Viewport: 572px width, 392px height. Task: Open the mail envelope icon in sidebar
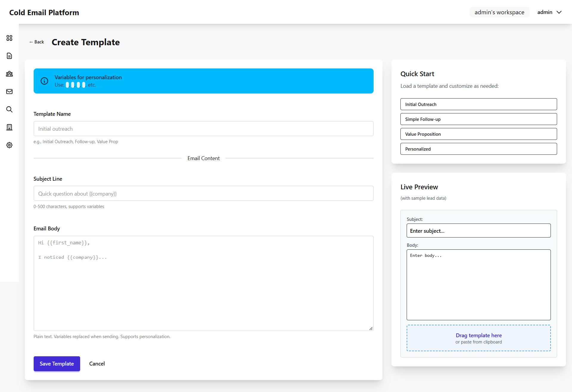click(x=9, y=92)
